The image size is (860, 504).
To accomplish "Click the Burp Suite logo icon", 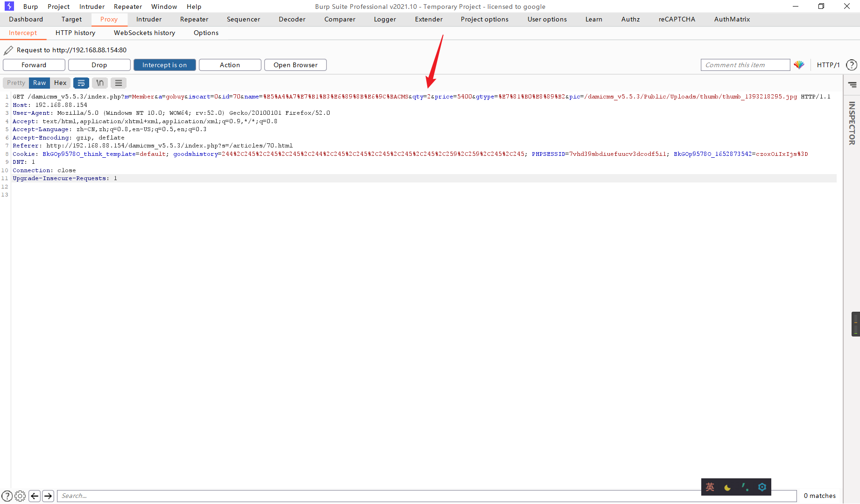I will [9, 6].
